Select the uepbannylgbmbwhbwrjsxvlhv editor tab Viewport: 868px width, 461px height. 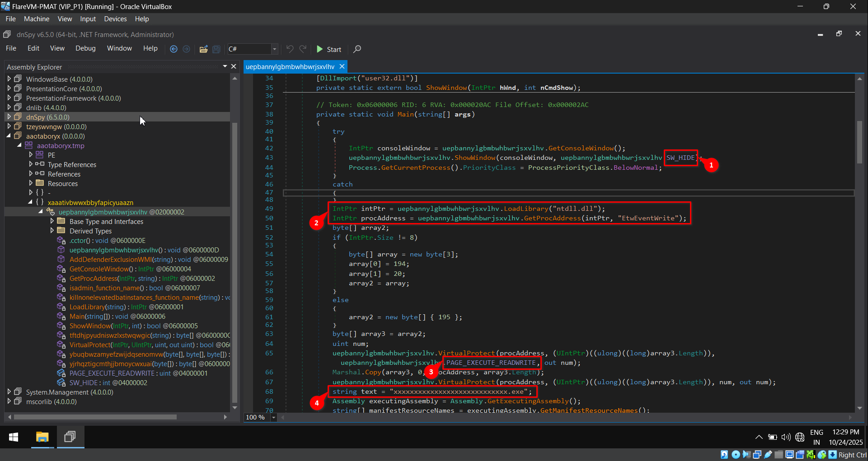[x=291, y=66]
